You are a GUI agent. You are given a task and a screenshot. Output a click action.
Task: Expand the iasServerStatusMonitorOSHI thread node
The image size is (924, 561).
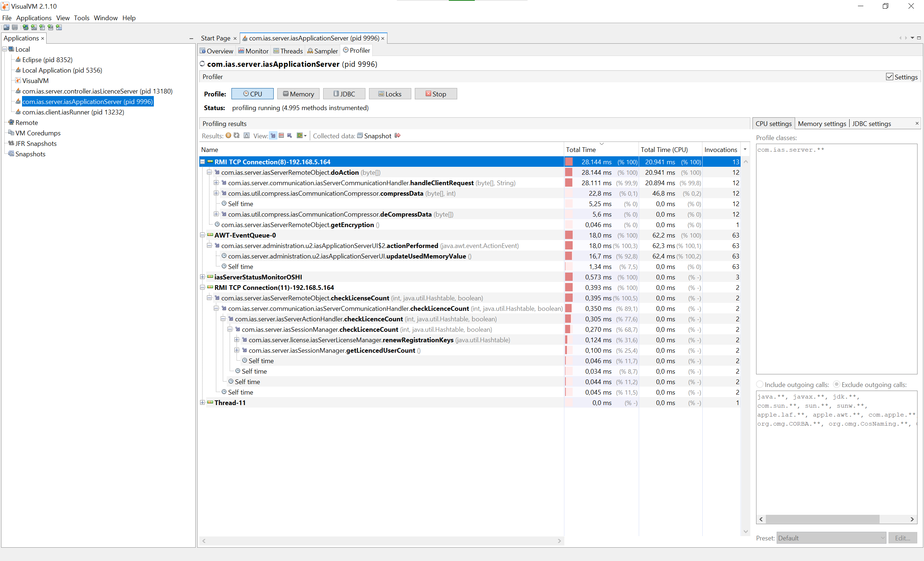pos(203,277)
